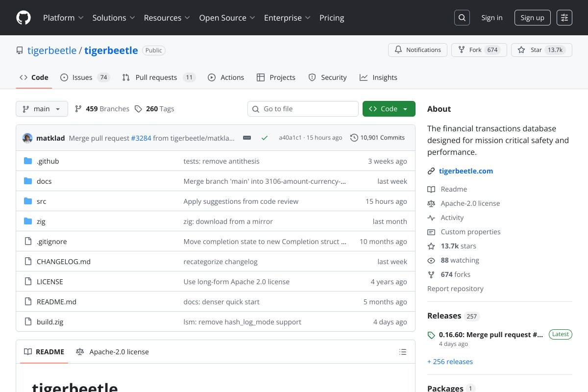Click the star icon beside 13.7k stars
Viewport: 588px width, 392px height.
click(431, 246)
